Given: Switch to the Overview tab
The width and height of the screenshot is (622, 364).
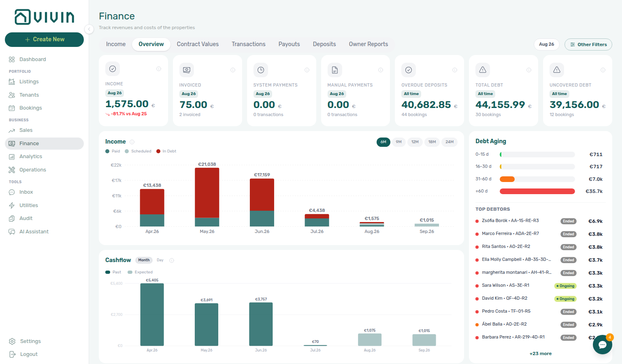Looking at the screenshot, I should 151,44.
